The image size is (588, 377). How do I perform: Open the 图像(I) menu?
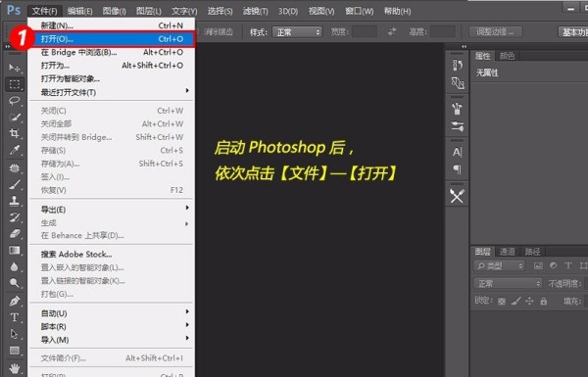click(115, 11)
